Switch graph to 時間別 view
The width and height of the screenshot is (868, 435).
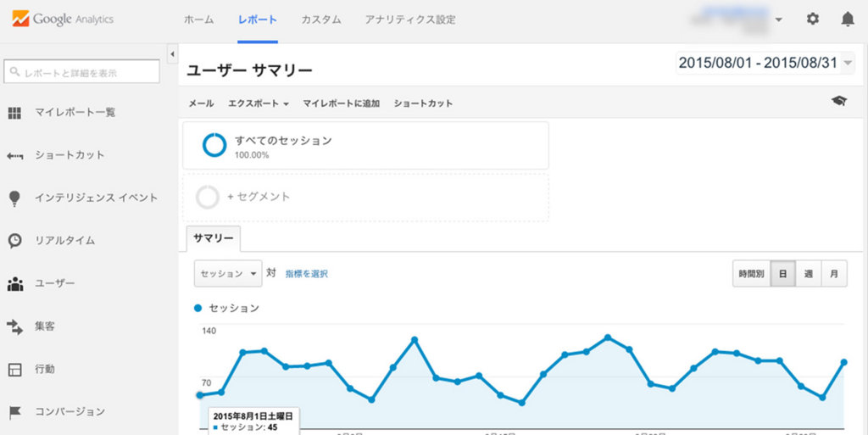751,273
